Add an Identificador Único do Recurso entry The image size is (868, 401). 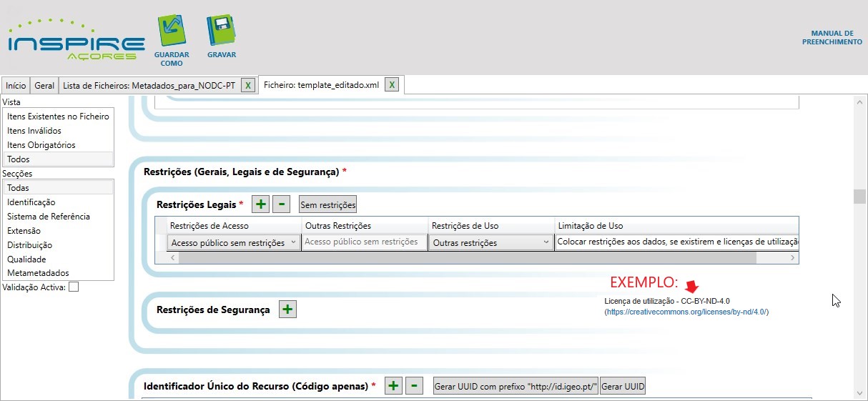coord(393,386)
